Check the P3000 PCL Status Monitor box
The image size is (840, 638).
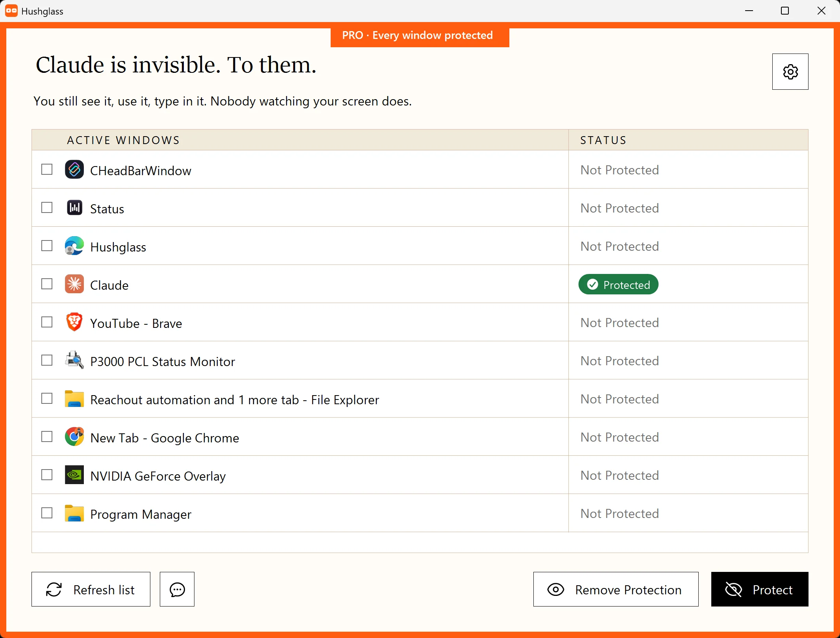47,361
